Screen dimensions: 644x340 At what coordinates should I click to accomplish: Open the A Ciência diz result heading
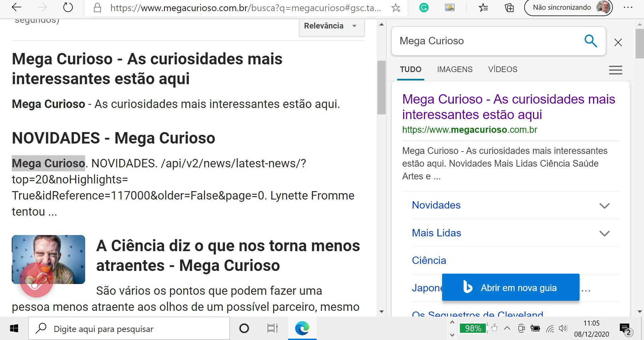pyautogui.click(x=228, y=256)
